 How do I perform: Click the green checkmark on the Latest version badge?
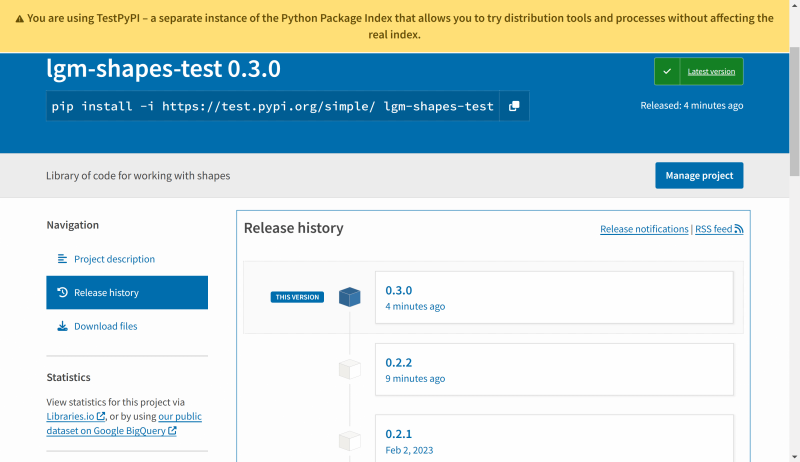[667, 71]
